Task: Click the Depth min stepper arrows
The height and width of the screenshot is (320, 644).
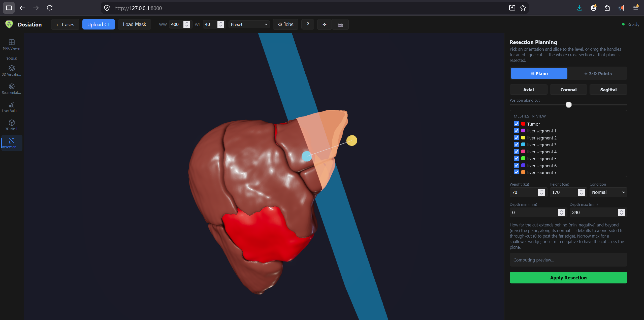Action: coord(561,212)
